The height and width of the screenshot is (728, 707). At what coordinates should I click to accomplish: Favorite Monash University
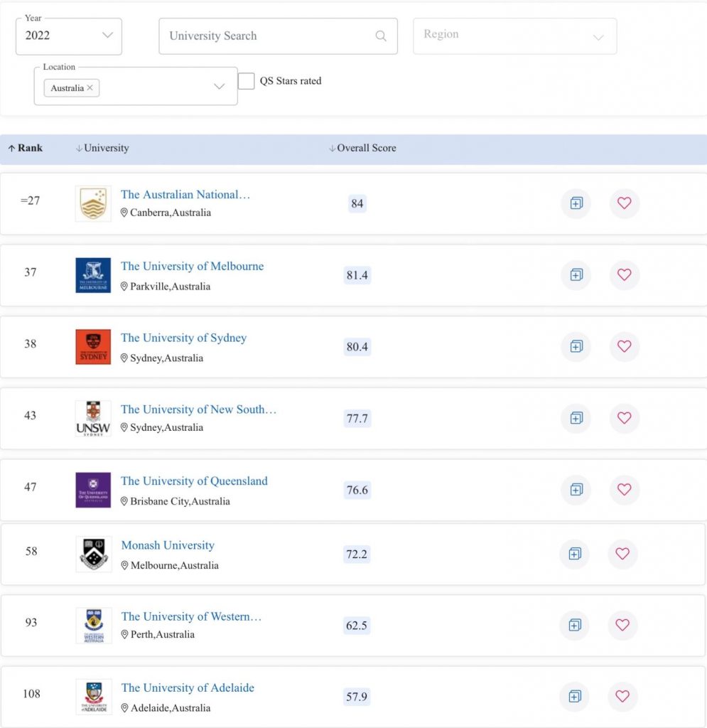(x=622, y=553)
